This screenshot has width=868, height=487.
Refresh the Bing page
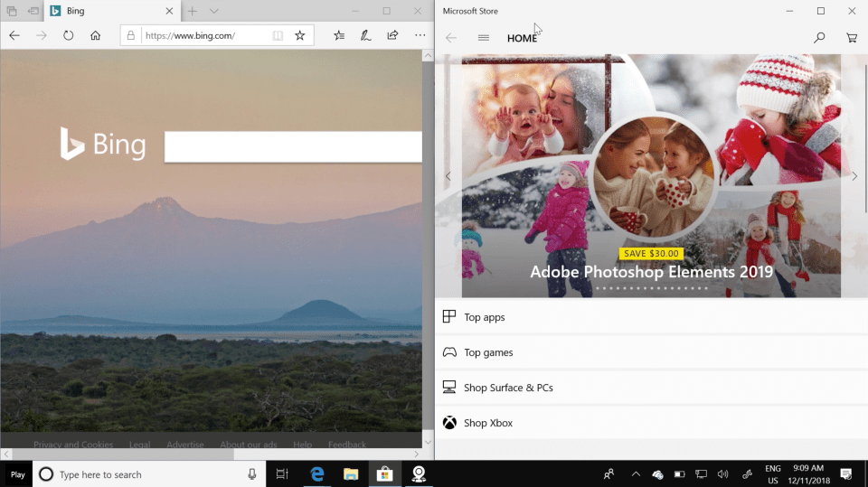[x=68, y=35]
